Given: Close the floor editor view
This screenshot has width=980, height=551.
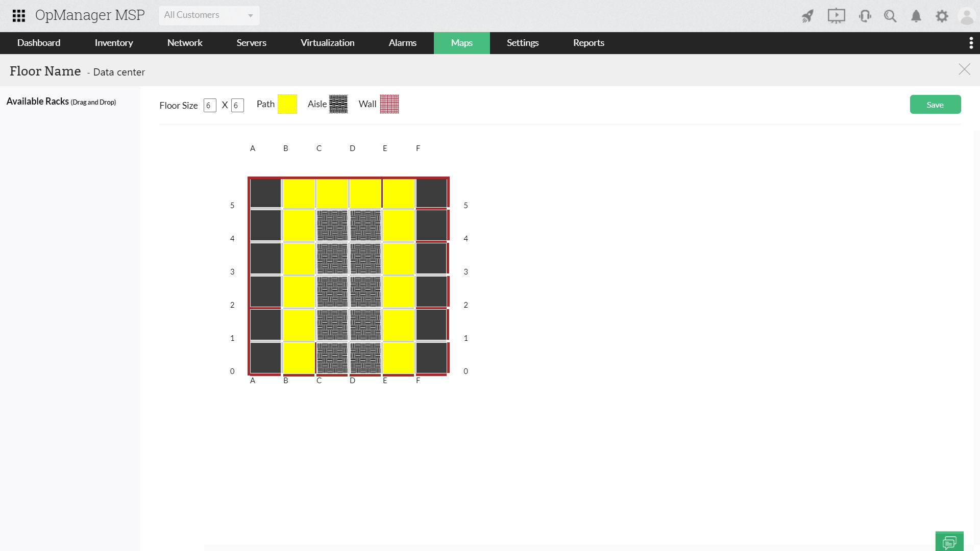Looking at the screenshot, I should click(x=964, y=69).
